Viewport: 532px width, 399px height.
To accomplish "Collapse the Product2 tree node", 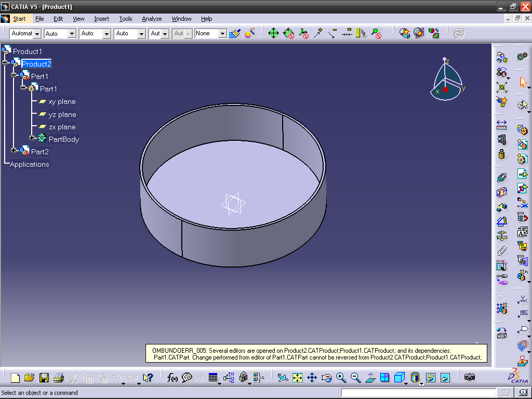I will [5, 62].
